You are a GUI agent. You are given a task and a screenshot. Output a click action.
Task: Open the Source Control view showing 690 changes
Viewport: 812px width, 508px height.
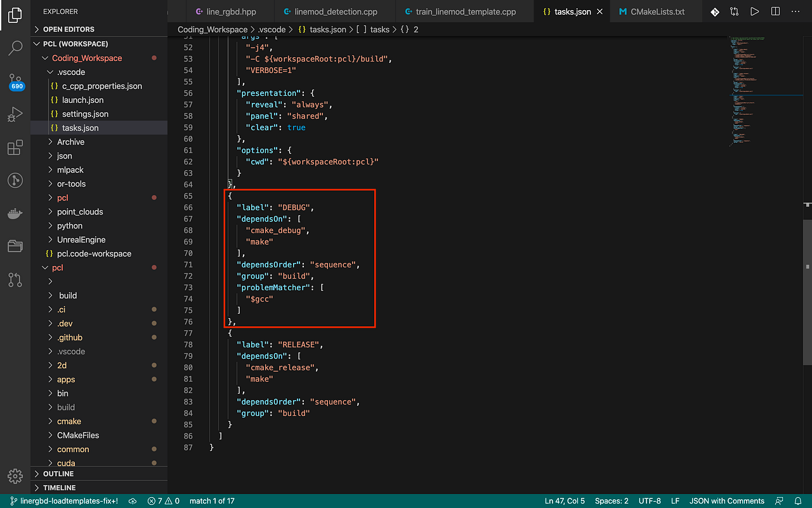tap(15, 81)
